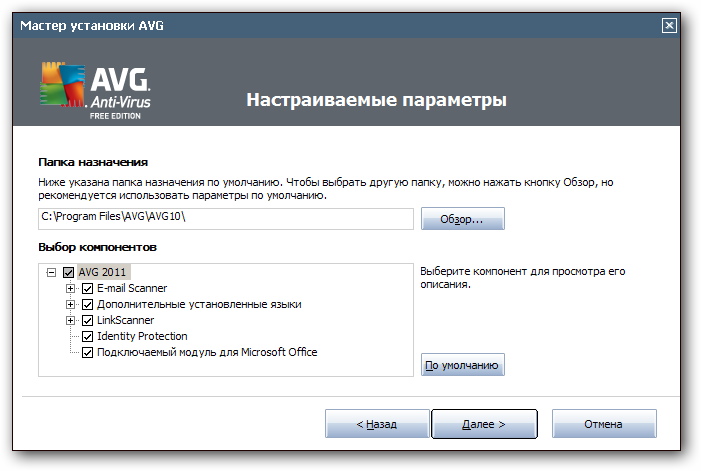Click the component description hint text
Image resolution: width=701 pixels, height=471 pixels.
click(523, 278)
